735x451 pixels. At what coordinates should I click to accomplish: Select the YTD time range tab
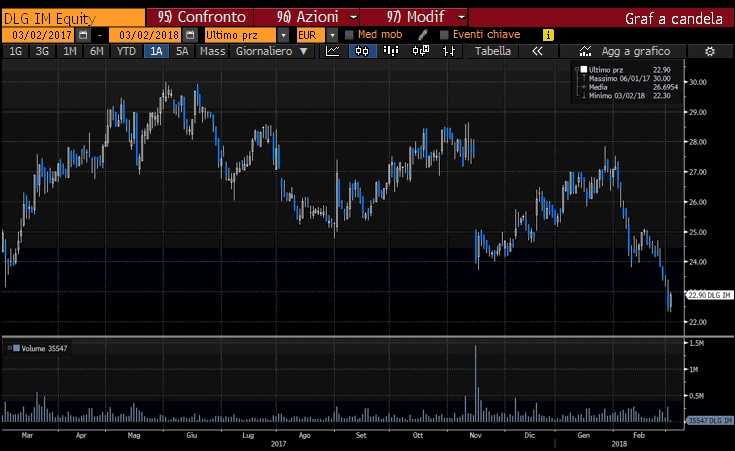(126, 51)
